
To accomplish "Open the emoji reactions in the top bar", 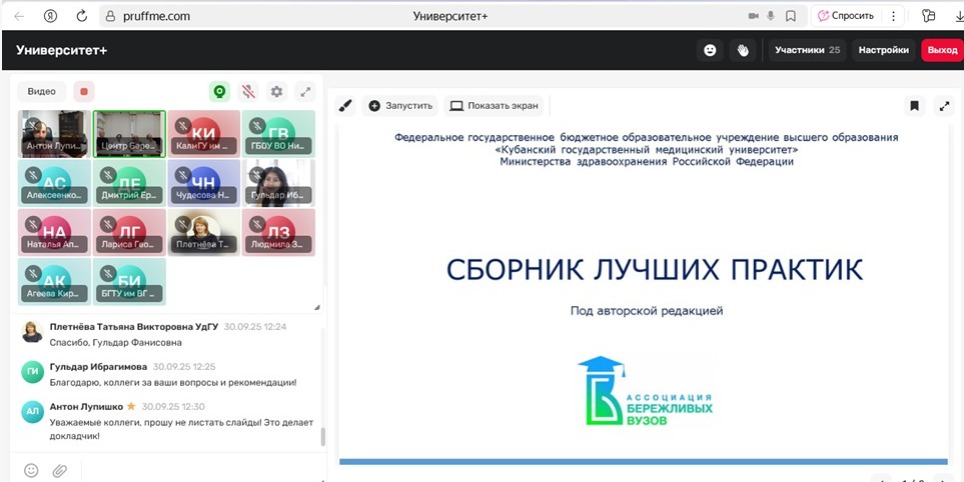I will pos(710,50).
